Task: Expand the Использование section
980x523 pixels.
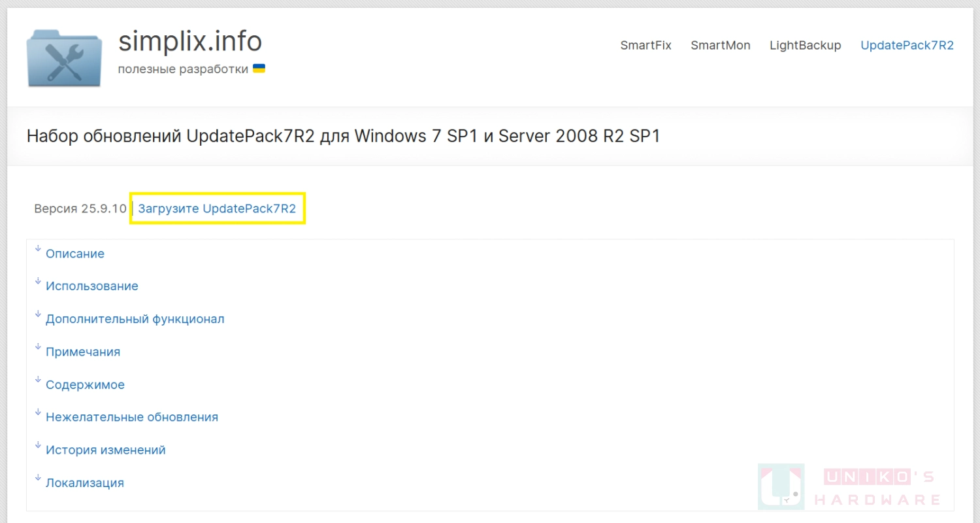Action: (x=92, y=286)
